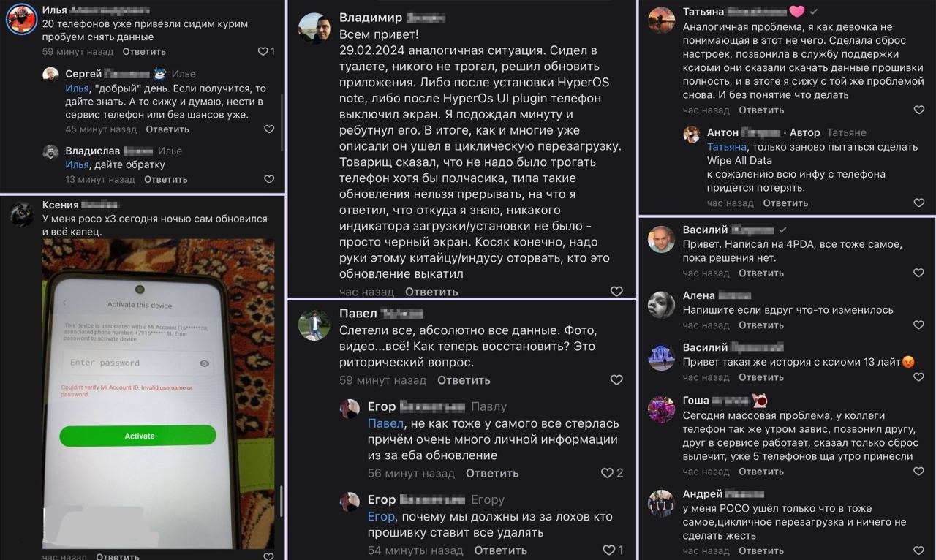The width and height of the screenshot is (936, 560).
Task: Like Илья's comment about 20 phones
Action: [x=263, y=51]
